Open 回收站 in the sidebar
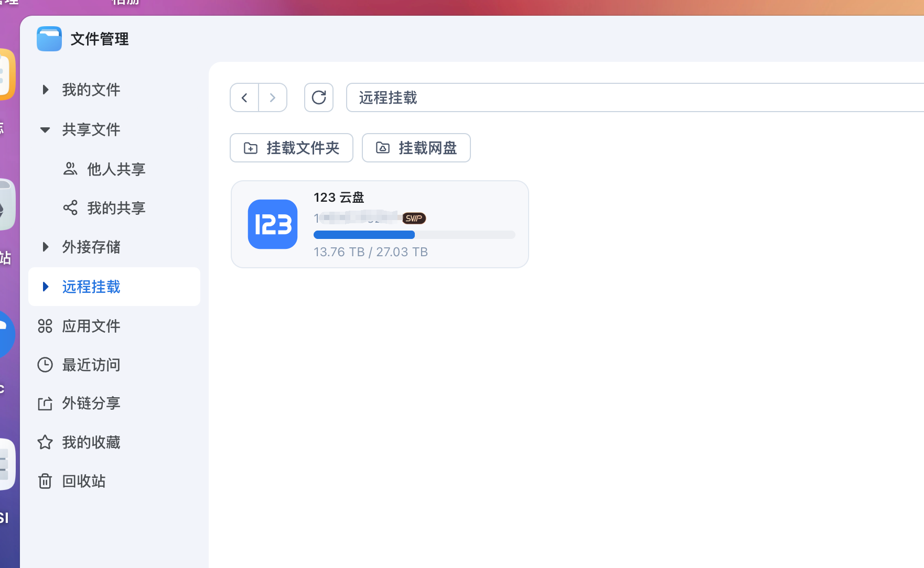Viewport: 924px width, 568px height. 114,481
